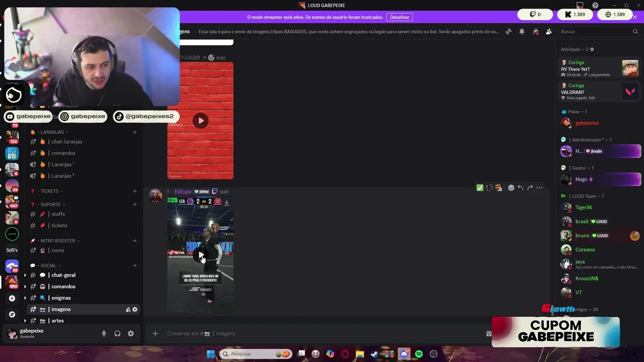Hide the member list
644x362 pixels.
tap(548, 31)
